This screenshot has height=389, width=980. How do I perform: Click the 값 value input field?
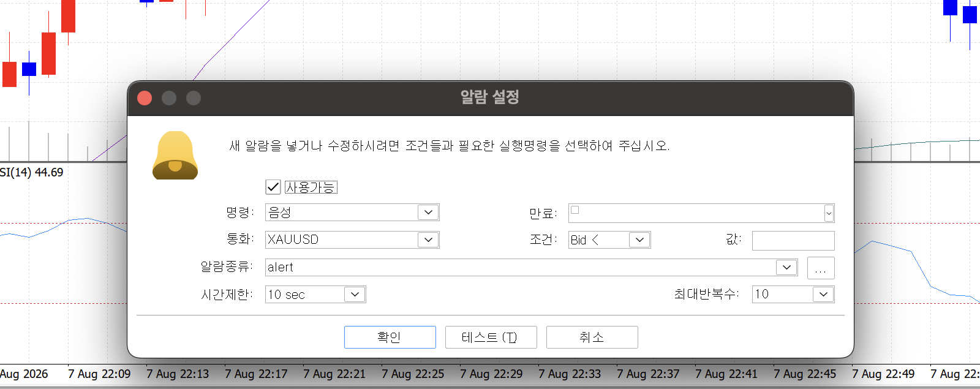tap(793, 240)
